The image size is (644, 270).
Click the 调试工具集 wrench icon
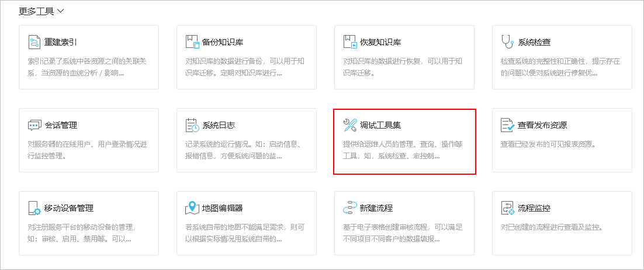[350, 125]
